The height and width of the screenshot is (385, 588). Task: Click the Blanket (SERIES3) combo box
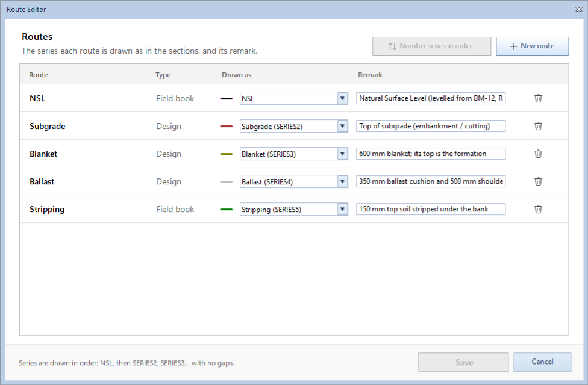pyautogui.click(x=294, y=154)
